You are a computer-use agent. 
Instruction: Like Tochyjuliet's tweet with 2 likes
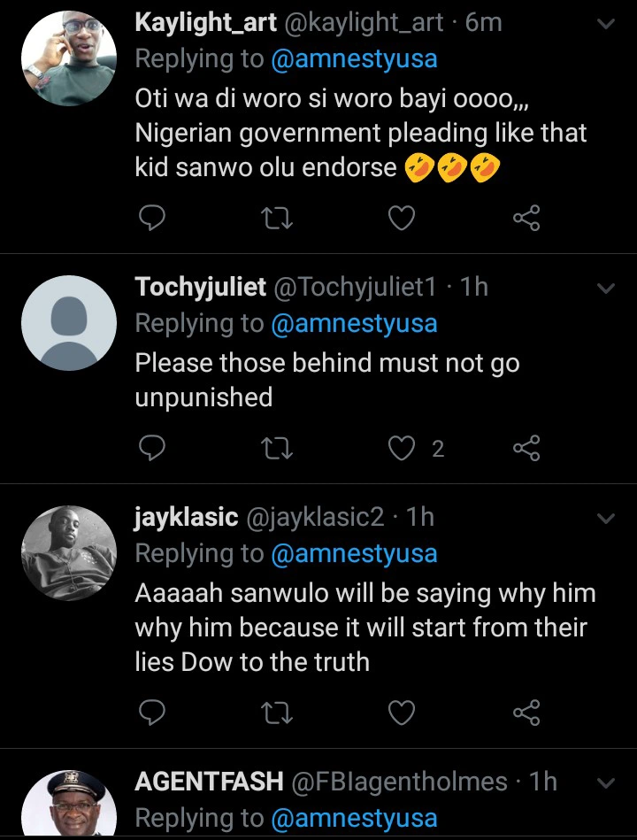tap(403, 449)
